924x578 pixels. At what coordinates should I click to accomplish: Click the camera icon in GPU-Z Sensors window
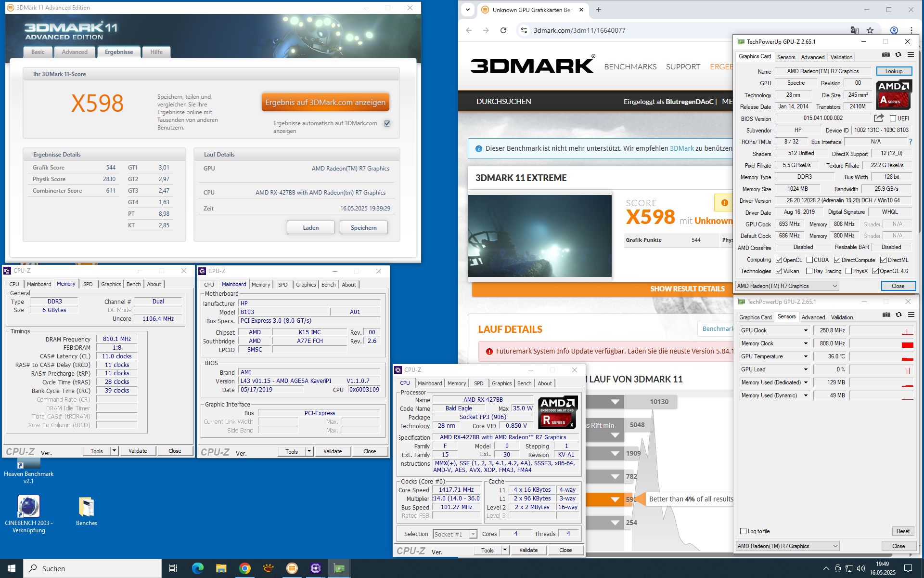[886, 315]
